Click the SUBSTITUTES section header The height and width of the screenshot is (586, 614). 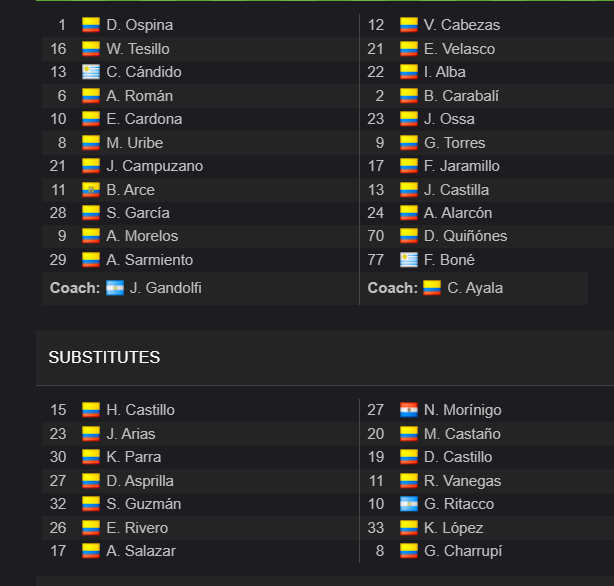pyautogui.click(x=104, y=357)
